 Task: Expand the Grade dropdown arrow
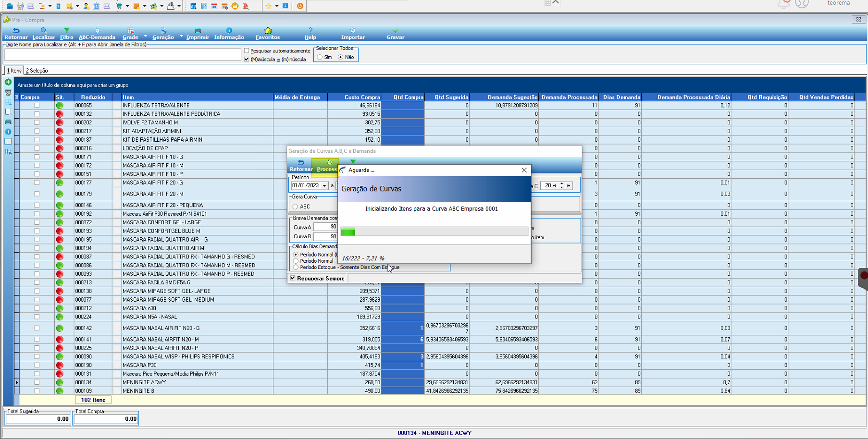point(146,36)
